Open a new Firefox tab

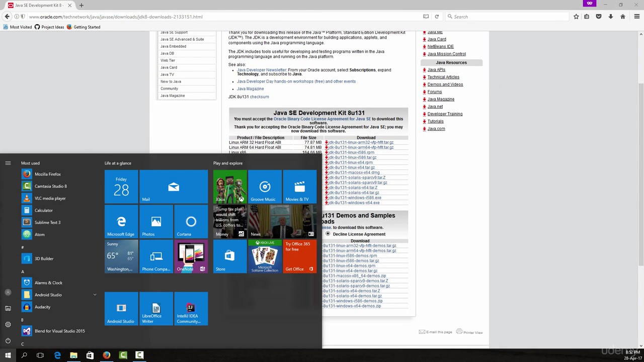tap(81, 5)
